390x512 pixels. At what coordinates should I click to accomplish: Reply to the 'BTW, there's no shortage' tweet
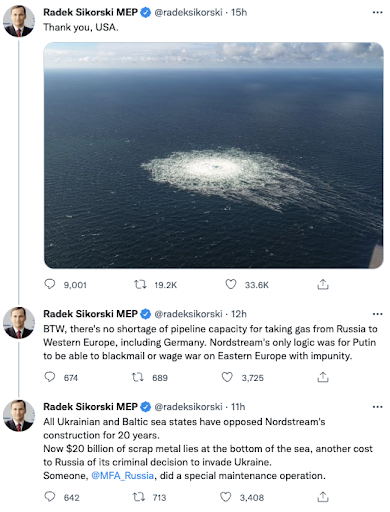click(50, 377)
